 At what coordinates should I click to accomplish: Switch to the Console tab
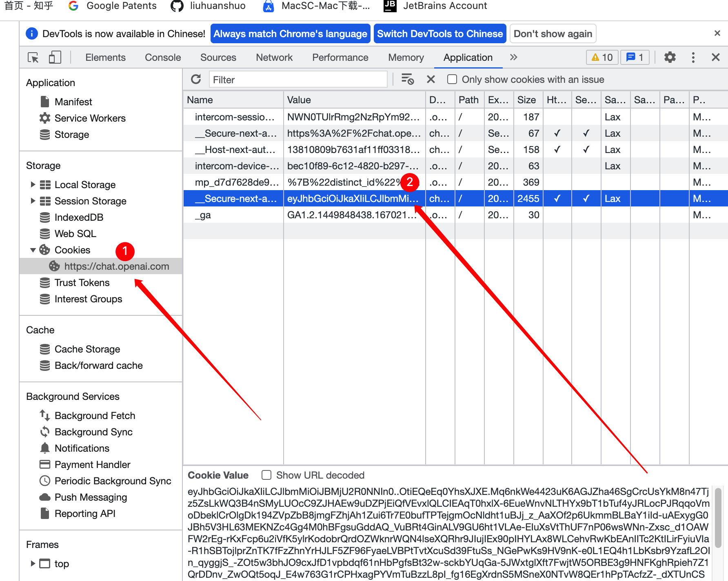(x=163, y=58)
